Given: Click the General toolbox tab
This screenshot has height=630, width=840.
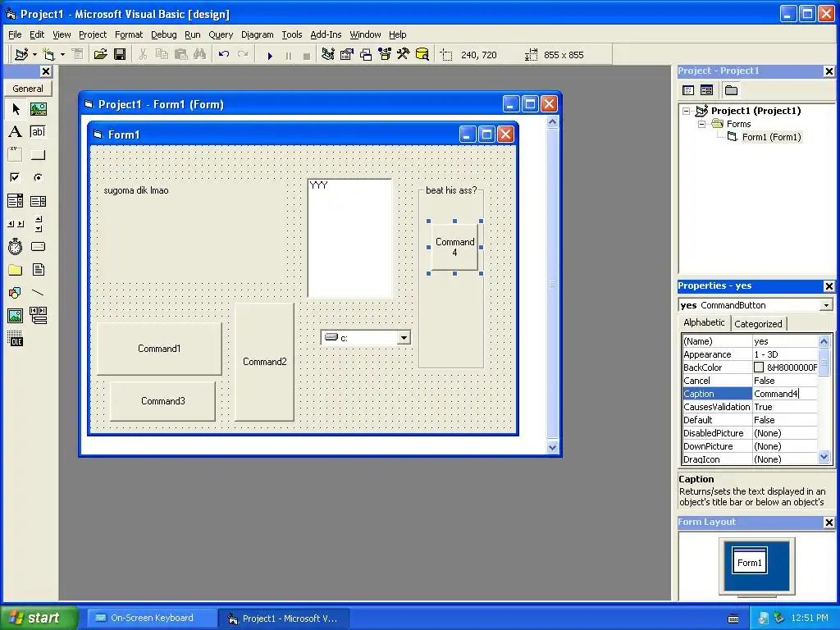Looking at the screenshot, I should 28,89.
